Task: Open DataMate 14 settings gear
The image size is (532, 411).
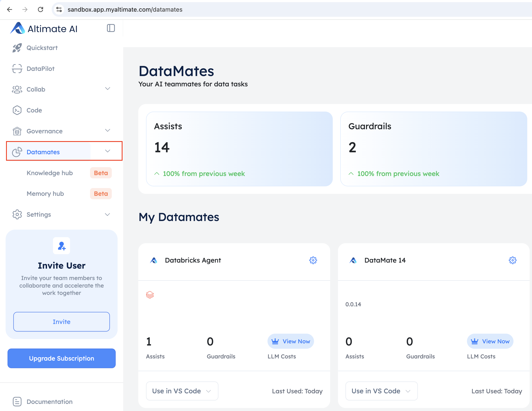Action: tap(513, 260)
